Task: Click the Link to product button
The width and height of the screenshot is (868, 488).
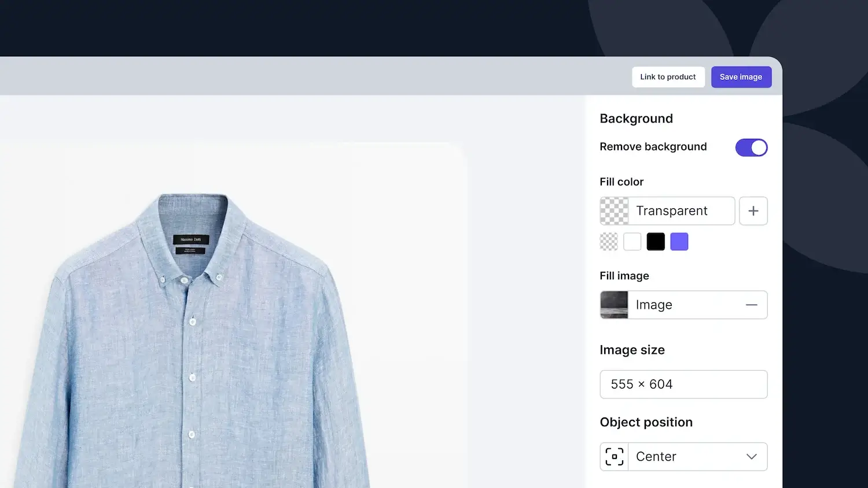Action: pyautogui.click(x=668, y=77)
